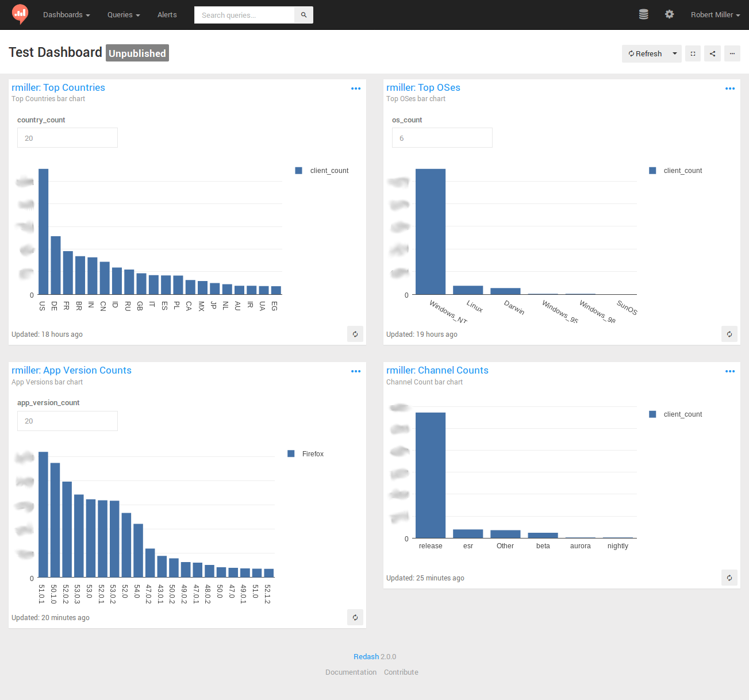Expand the Refresh rate dropdown
This screenshot has width=749, height=700.
point(673,53)
